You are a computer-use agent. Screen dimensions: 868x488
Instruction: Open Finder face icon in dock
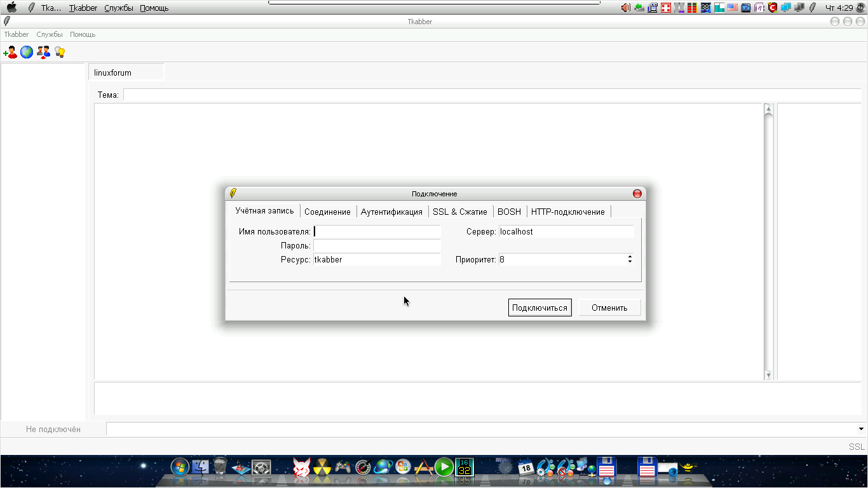coord(200,467)
